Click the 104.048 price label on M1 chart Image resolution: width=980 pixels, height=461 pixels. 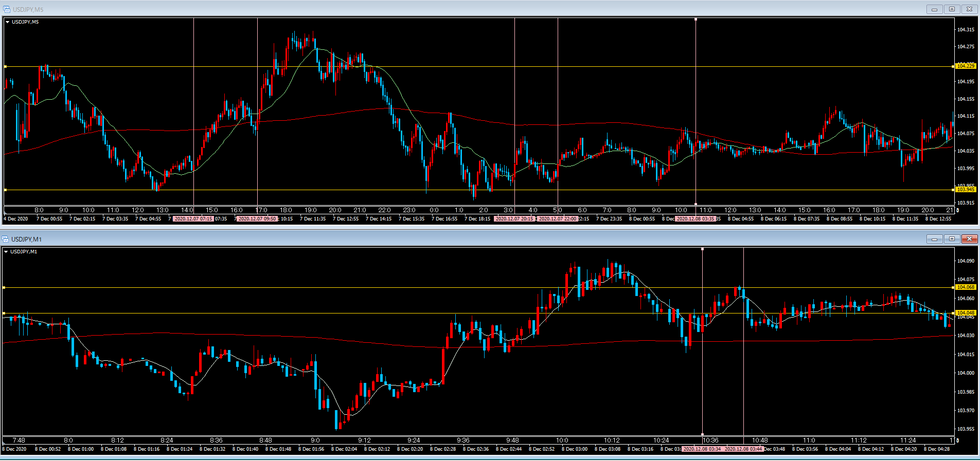[x=965, y=313]
